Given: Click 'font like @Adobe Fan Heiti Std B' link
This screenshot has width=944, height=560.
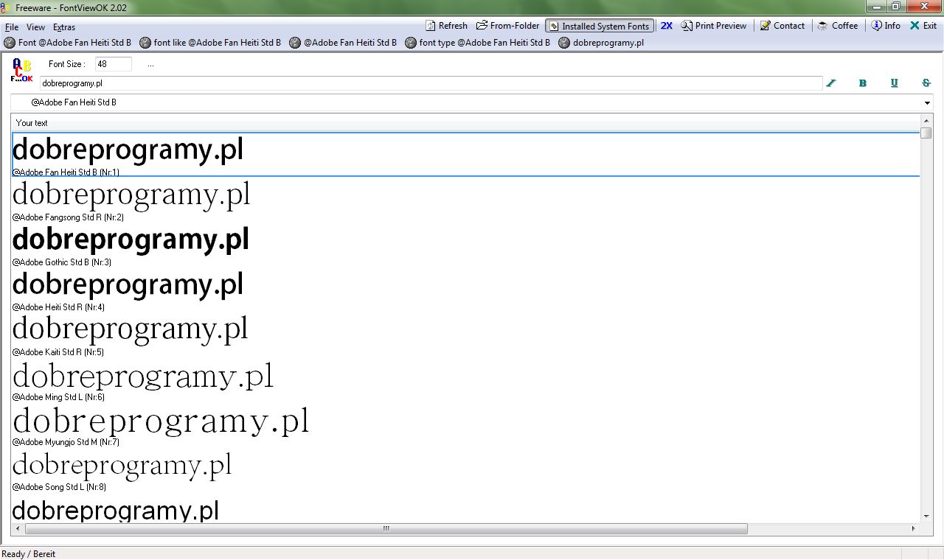Looking at the screenshot, I should [x=211, y=43].
